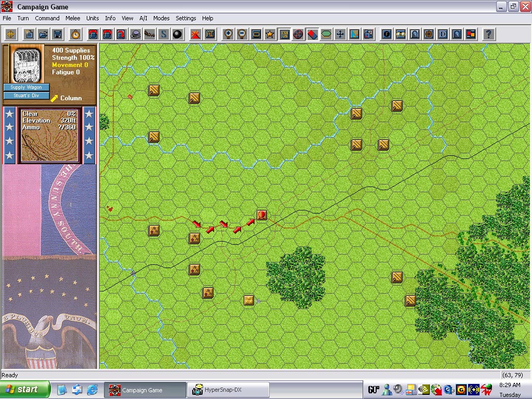Select the red unit counter at route end
Viewport: 532px width, 399px height.
pos(261,215)
